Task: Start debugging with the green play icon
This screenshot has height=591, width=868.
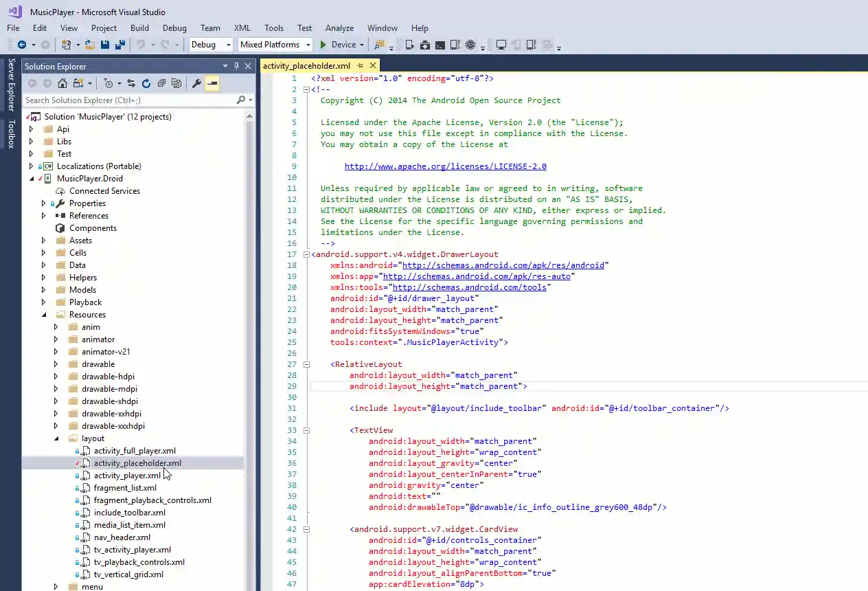Action: [x=323, y=45]
